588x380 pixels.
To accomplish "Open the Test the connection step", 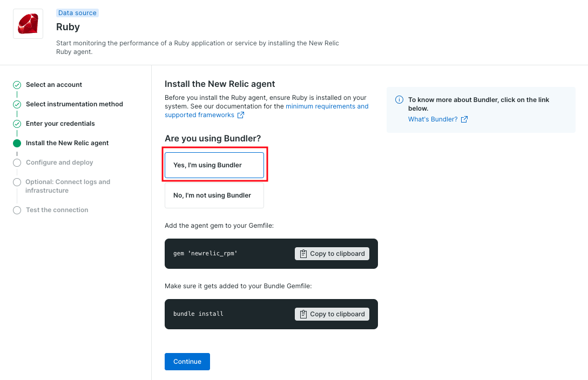I will (57, 210).
